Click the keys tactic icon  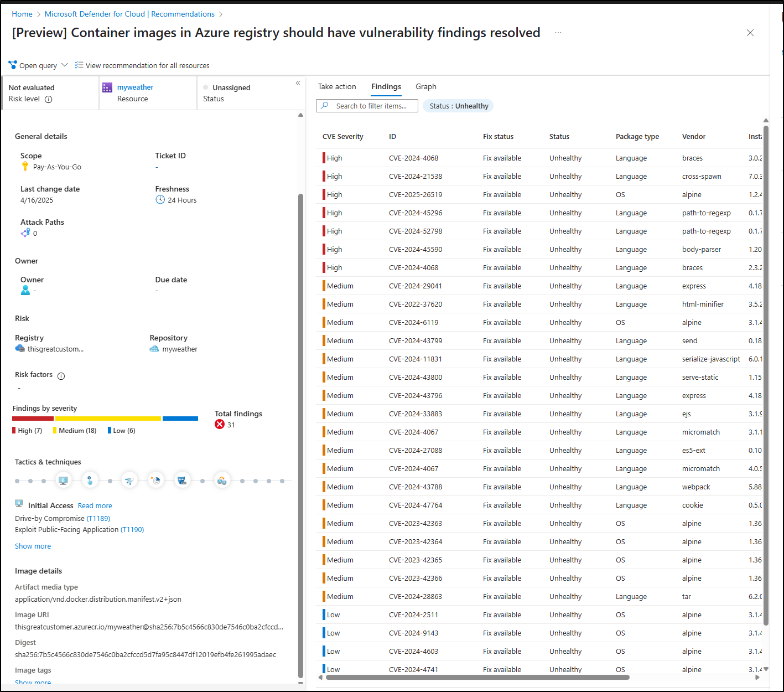129,481
